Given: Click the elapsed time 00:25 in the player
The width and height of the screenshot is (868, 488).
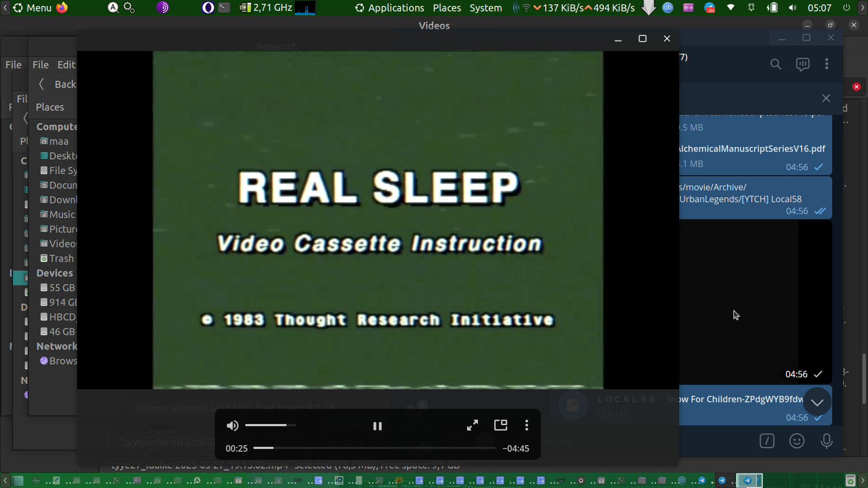Looking at the screenshot, I should [x=237, y=448].
